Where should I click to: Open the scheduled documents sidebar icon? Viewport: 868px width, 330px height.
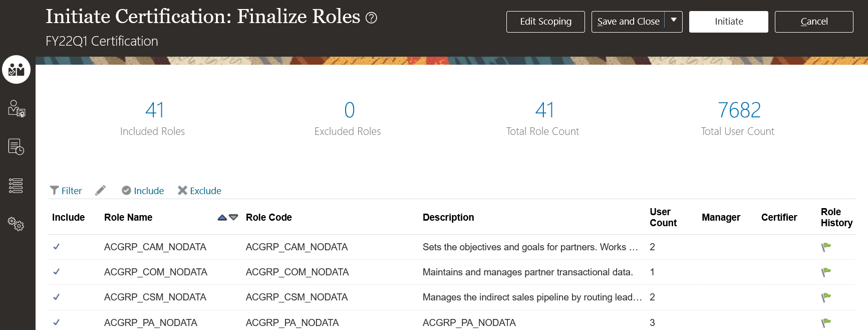[16, 147]
